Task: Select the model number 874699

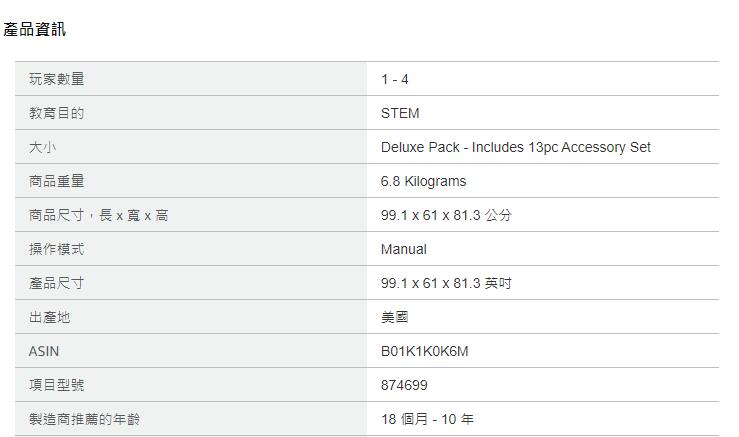Action: (404, 385)
